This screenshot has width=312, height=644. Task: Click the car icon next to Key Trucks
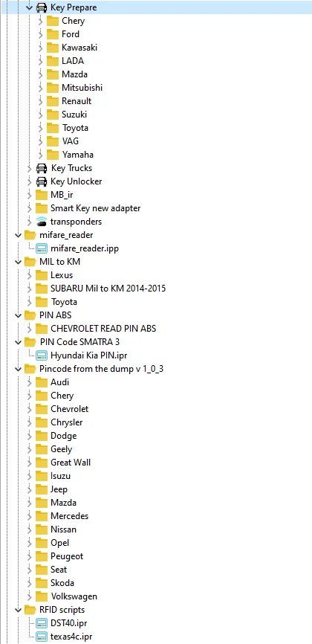(x=42, y=168)
